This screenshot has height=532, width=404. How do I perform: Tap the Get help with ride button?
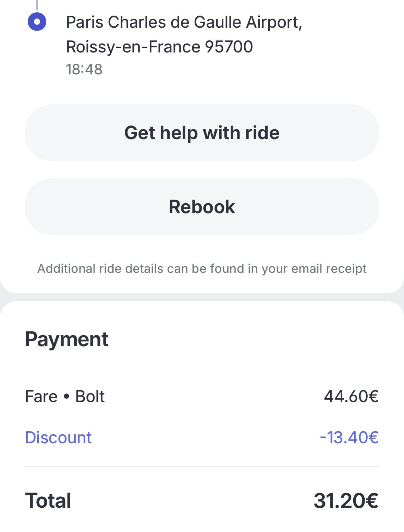tap(202, 133)
